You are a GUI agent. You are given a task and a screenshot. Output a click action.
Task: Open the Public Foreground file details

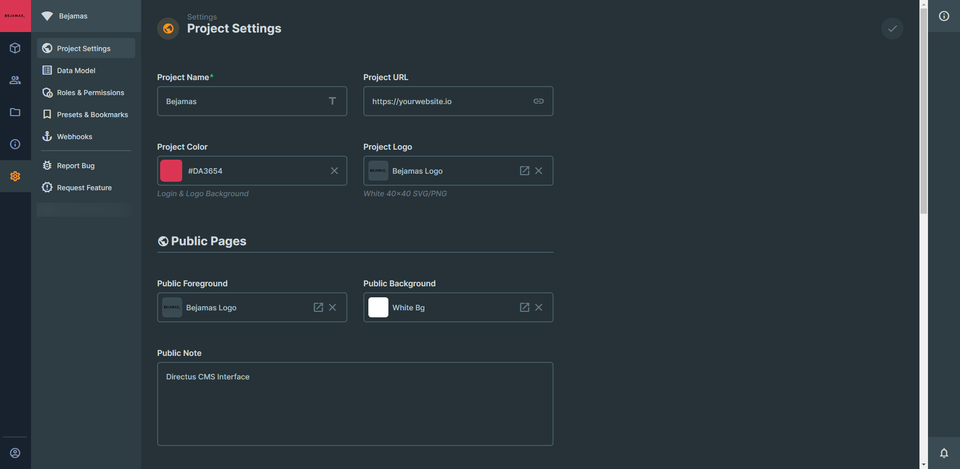pos(318,307)
